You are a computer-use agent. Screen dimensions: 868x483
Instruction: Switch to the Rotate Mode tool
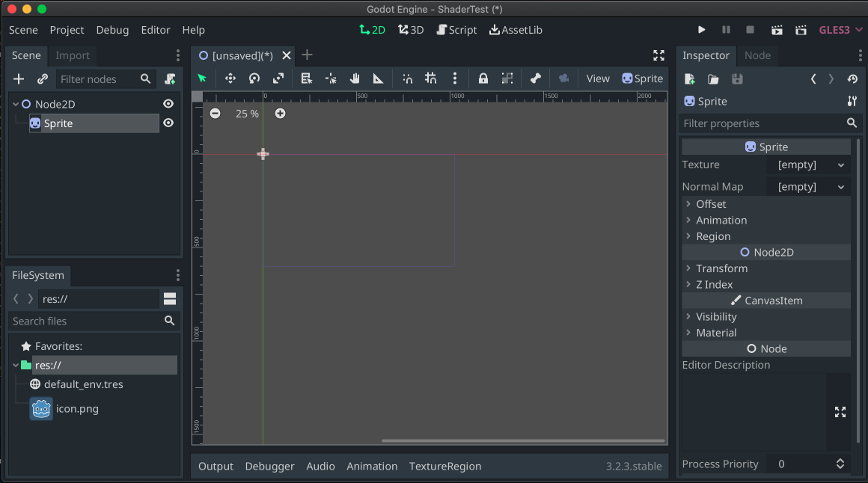(254, 78)
